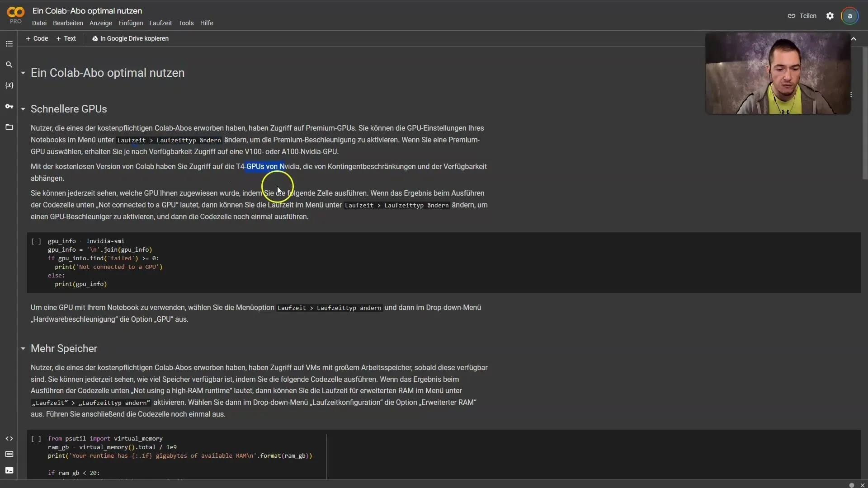Click the user account avatar icon
Viewport: 868px width, 488px height.
tap(850, 15)
